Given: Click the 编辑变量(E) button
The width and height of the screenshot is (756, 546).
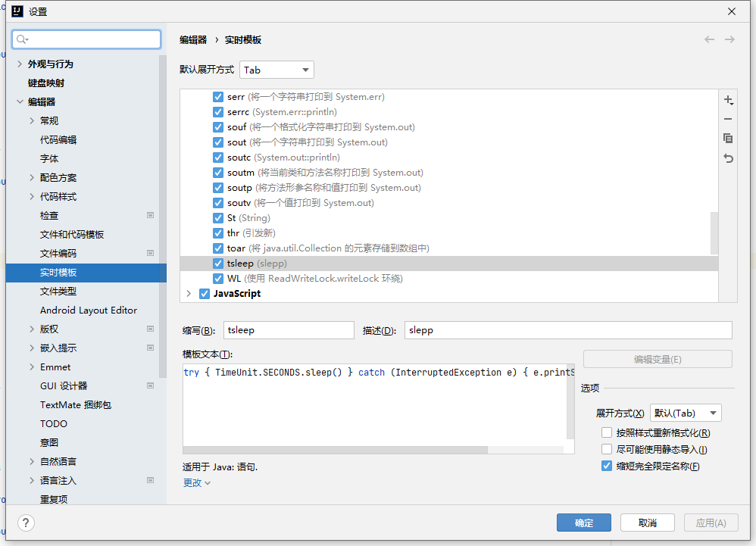Looking at the screenshot, I should [x=658, y=359].
